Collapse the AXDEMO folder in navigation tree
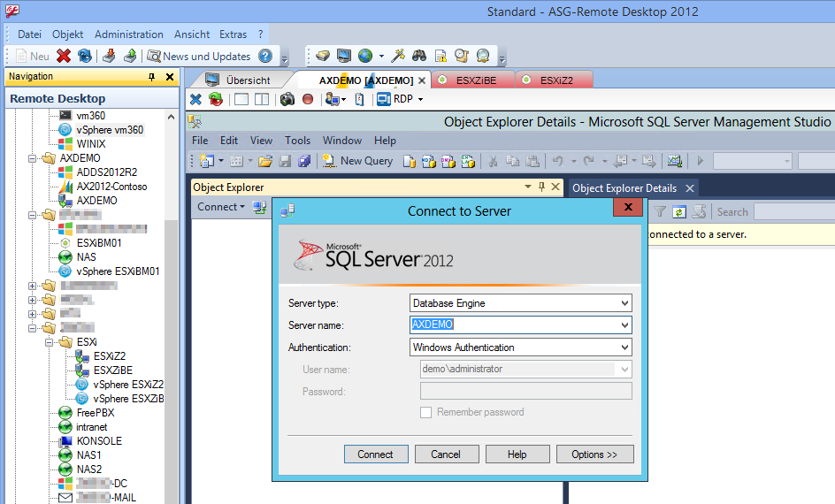The image size is (835, 504). 33,158
